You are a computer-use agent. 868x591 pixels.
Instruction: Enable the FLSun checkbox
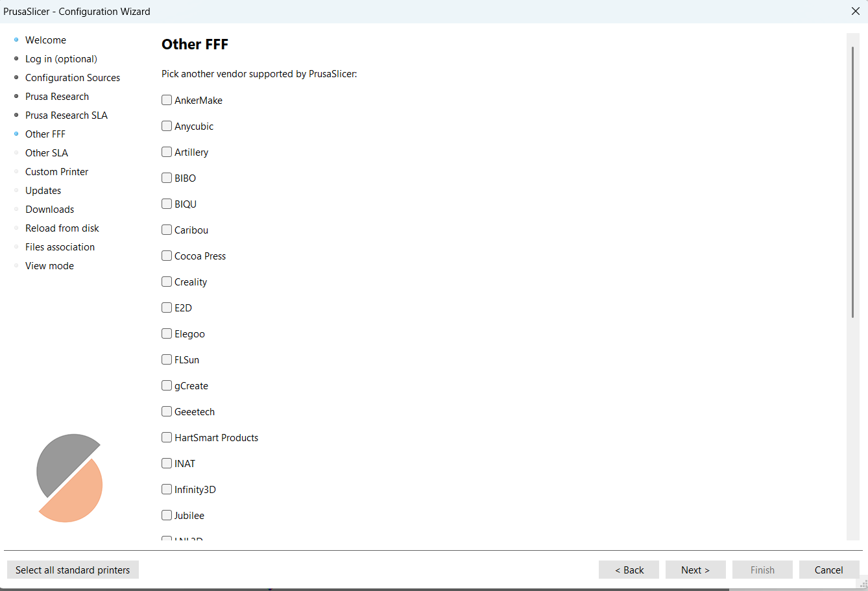point(167,360)
